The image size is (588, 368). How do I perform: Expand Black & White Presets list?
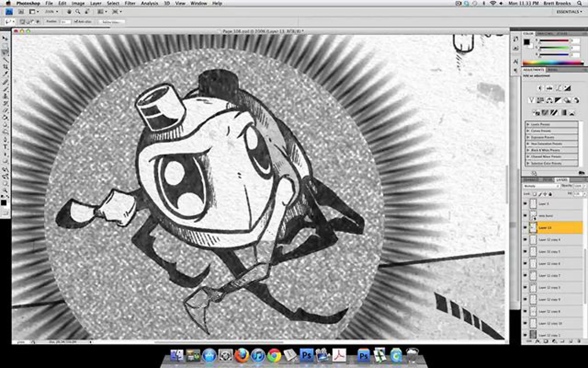point(528,150)
